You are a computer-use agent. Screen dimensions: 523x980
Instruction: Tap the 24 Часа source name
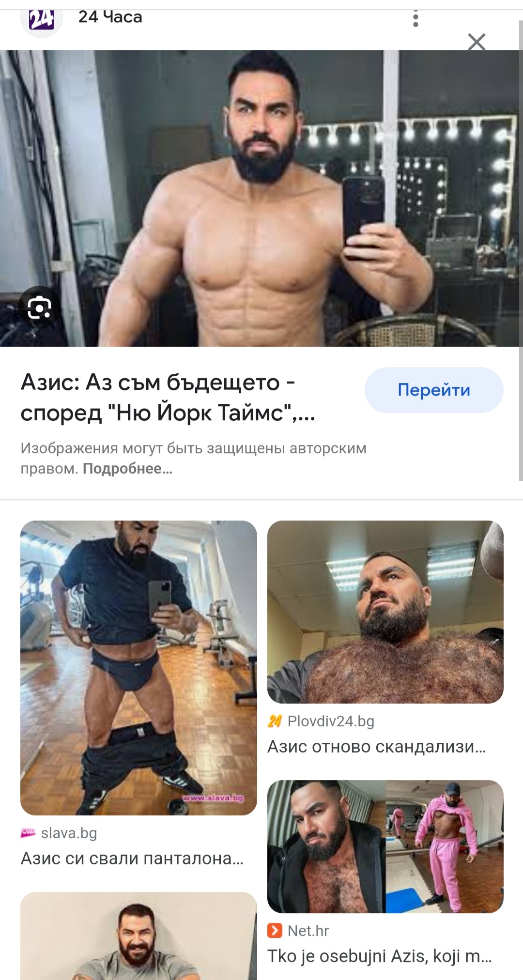tap(110, 17)
